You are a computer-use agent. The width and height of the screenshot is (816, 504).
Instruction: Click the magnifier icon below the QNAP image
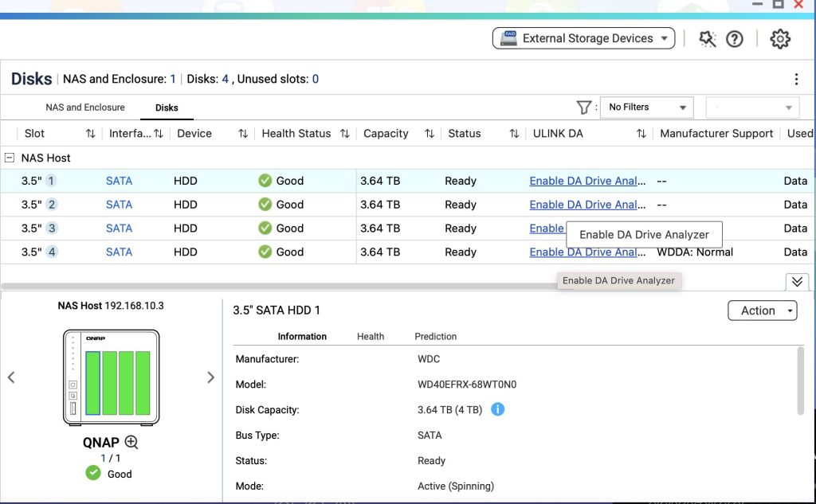[131, 443]
